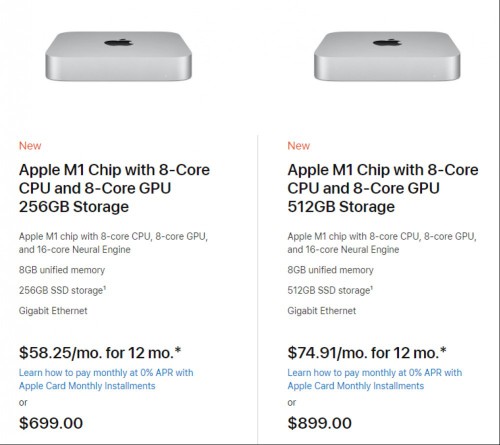Click the $899.00 price

[320, 423]
